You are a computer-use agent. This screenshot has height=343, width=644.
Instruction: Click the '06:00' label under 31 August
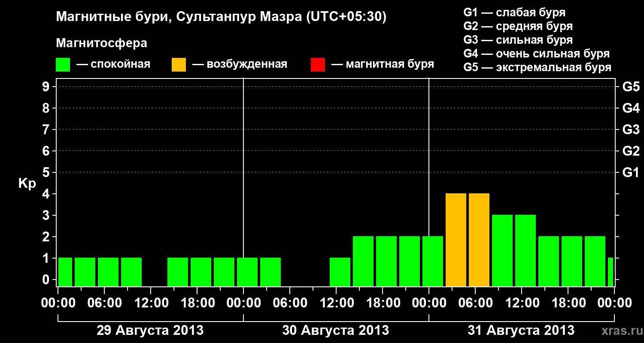(x=475, y=303)
